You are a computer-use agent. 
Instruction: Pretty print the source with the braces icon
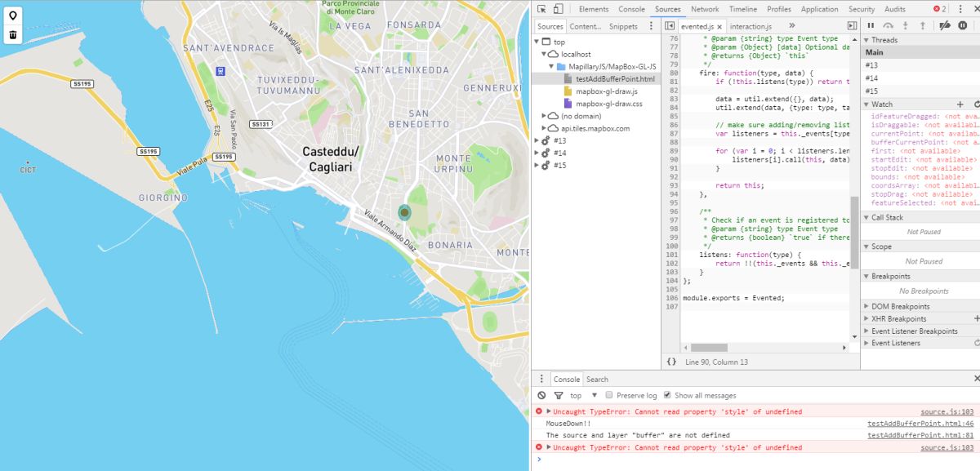[671, 361]
